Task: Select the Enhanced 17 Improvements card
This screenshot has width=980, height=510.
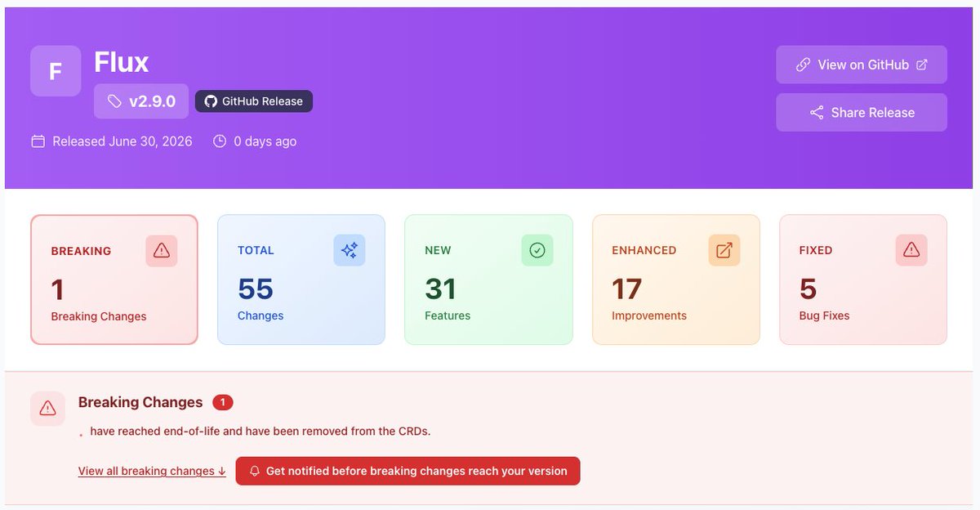Action: 676,280
